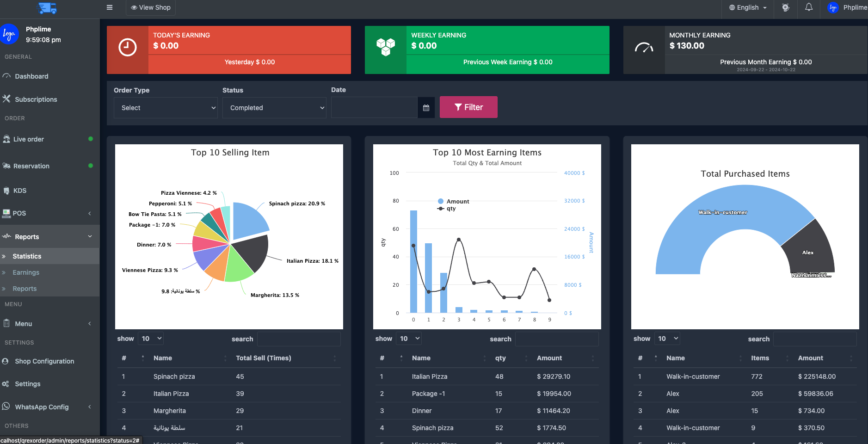This screenshot has width=868, height=444.
Task: Open the Order Type dropdown
Action: [x=166, y=108]
